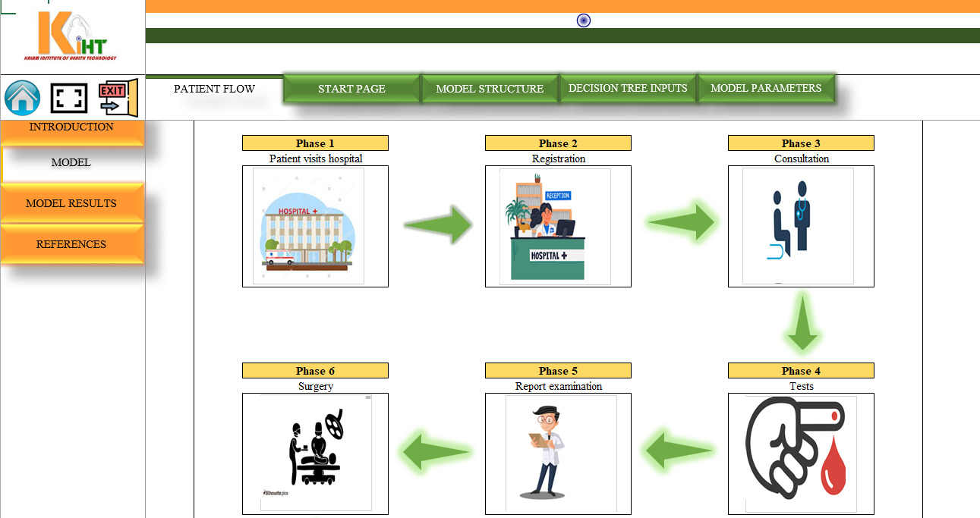Open the REFERENCES section
The image size is (980, 518).
[x=71, y=244]
